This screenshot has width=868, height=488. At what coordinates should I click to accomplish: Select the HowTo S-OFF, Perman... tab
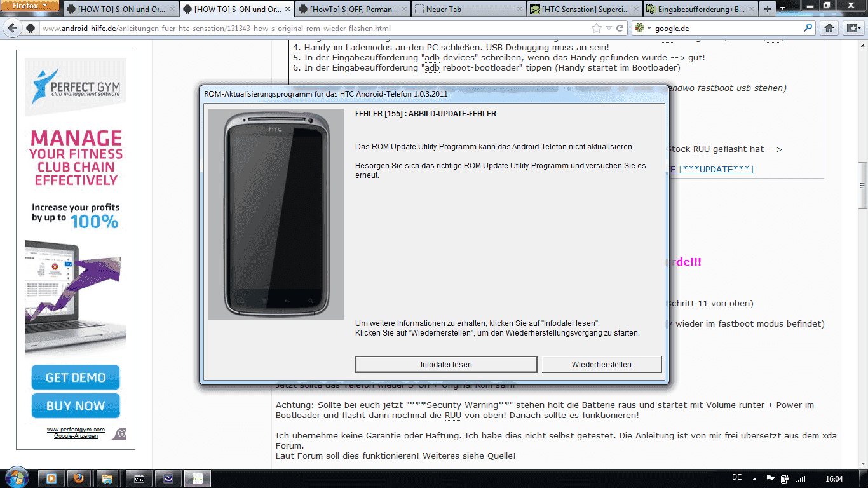[351, 9]
